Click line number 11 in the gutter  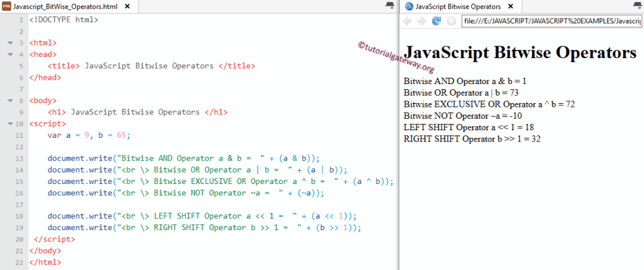coord(20,135)
